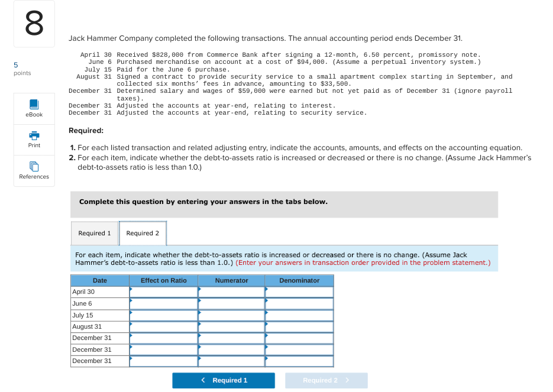Open the References icon
The width and height of the screenshot is (553, 392).
[x=34, y=166]
